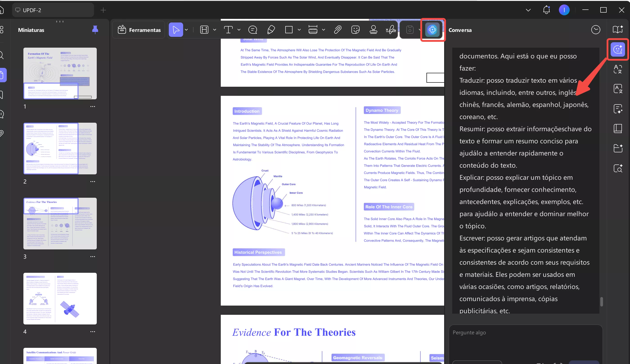Open the comment note tool
The image size is (630, 364).
pyautogui.click(x=252, y=30)
